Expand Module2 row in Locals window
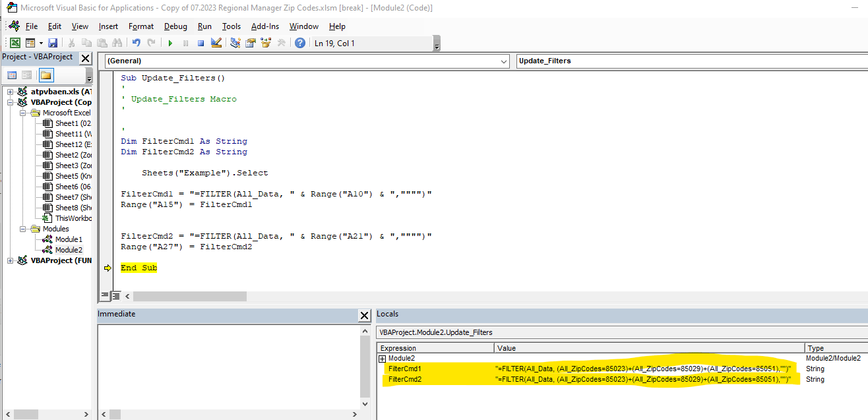 coord(382,359)
